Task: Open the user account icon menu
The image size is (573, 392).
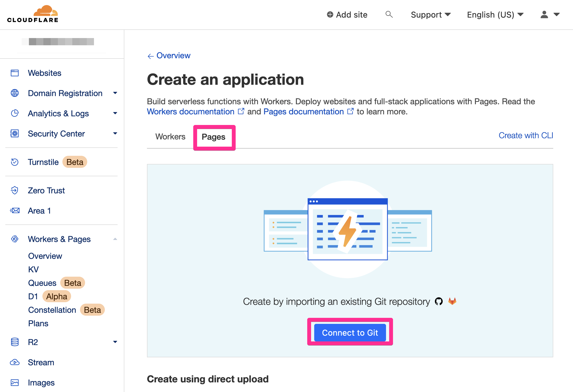Action: coord(544,14)
